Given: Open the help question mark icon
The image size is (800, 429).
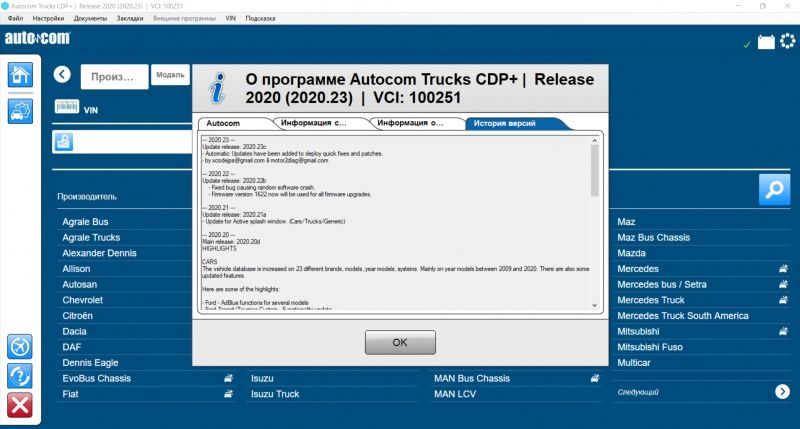Looking at the screenshot, I should click(x=20, y=376).
